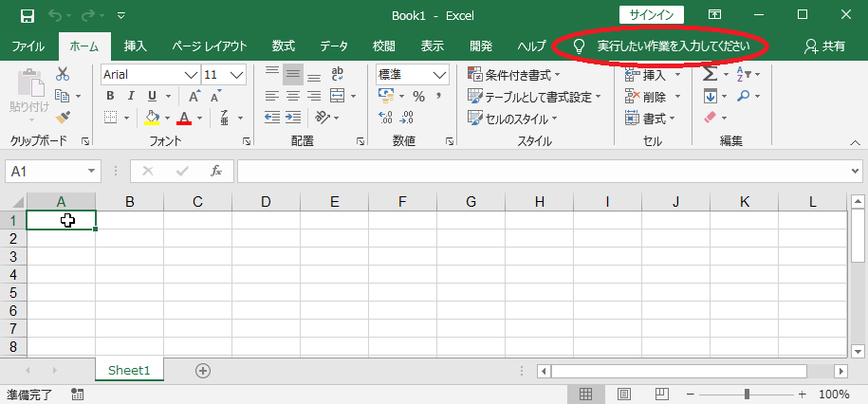Click the Cut scissors icon
The width and height of the screenshot is (868, 404).
coord(63,74)
